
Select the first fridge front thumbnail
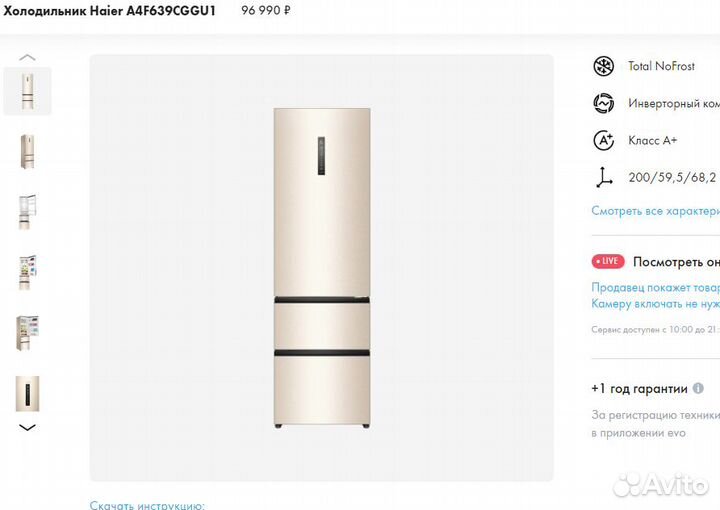pyautogui.click(x=28, y=91)
